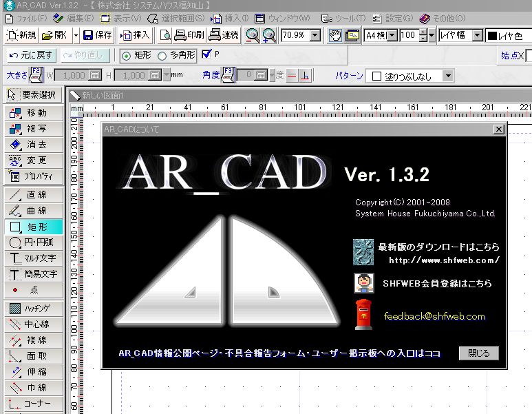Select the 簡易文字 simple text tool
This screenshot has width=532, height=414.
click(34, 274)
